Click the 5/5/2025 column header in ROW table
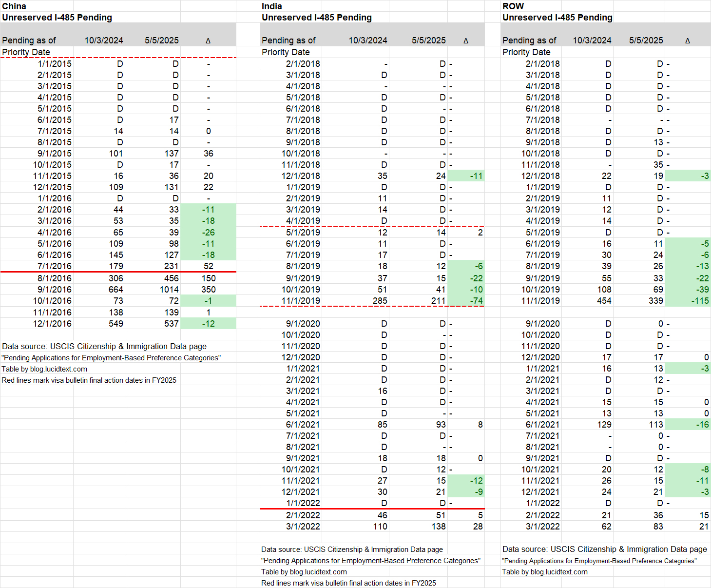Screen dimensions: 711x588 (646, 40)
